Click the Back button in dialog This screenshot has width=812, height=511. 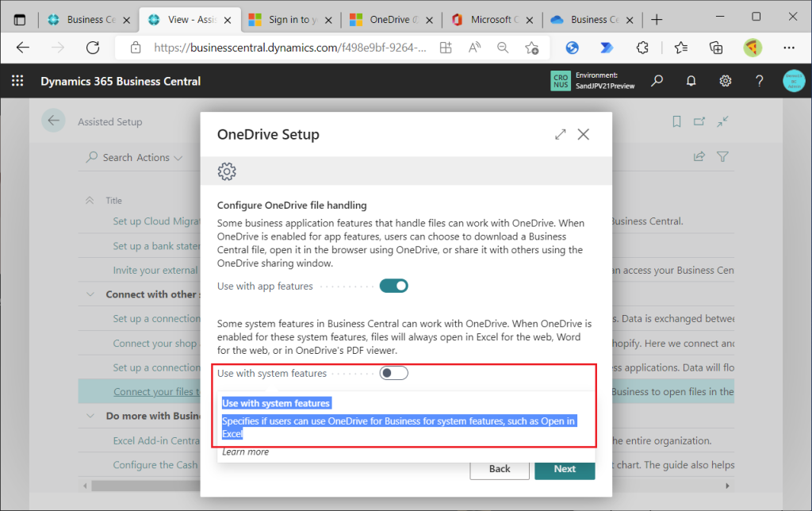click(x=500, y=468)
